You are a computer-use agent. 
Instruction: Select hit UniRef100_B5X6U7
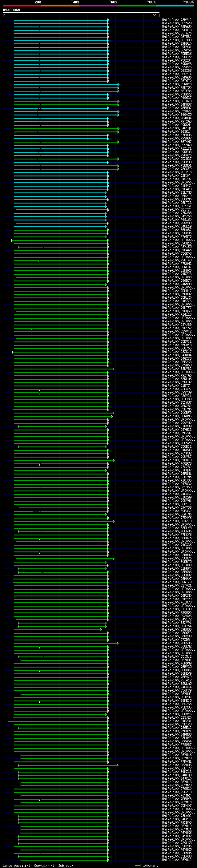177,402
